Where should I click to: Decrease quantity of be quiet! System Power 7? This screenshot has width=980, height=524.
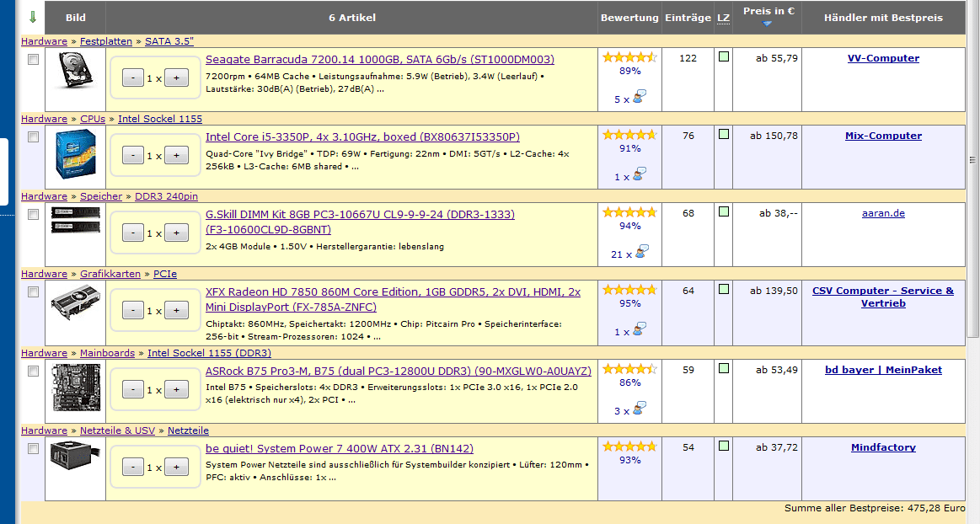tap(132, 468)
